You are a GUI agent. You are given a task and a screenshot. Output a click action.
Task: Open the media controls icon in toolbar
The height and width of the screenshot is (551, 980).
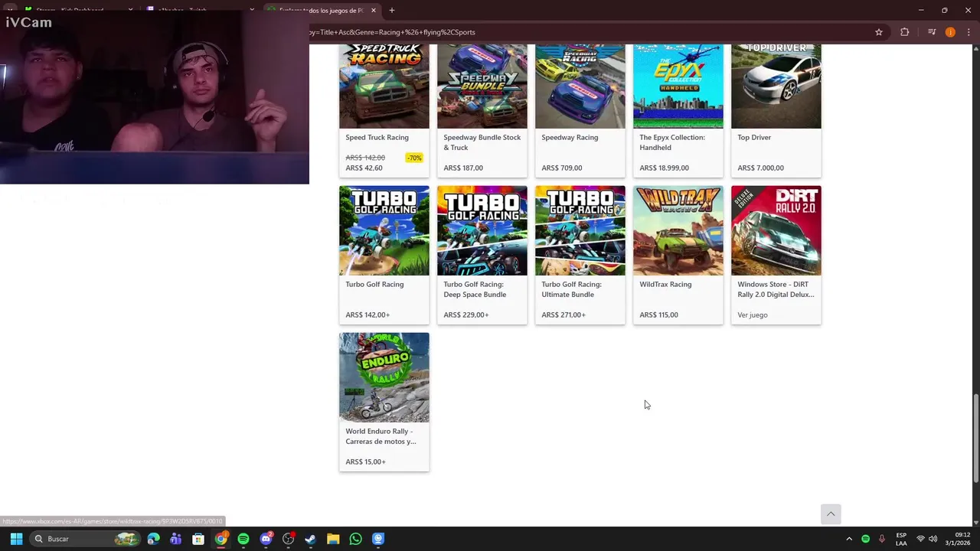tap(932, 32)
